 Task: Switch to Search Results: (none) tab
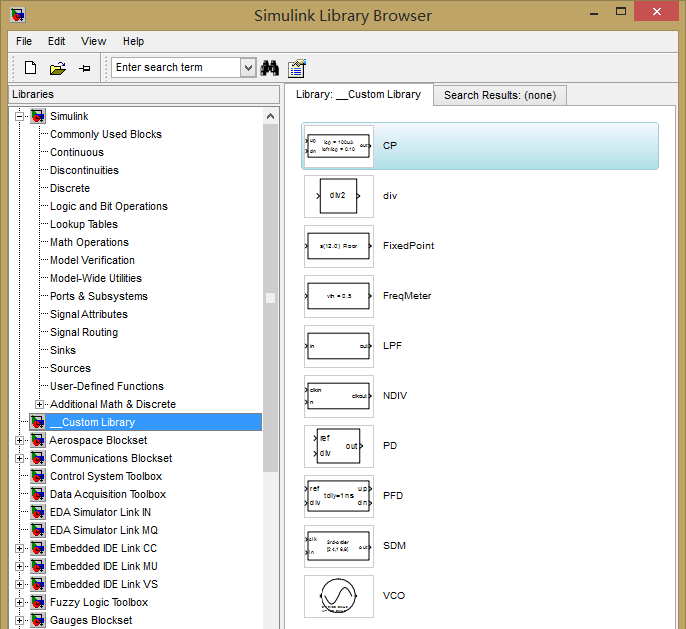click(500, 95)
